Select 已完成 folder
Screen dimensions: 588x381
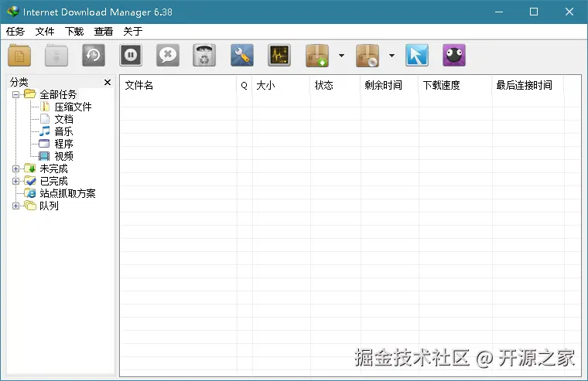[53, 181]
